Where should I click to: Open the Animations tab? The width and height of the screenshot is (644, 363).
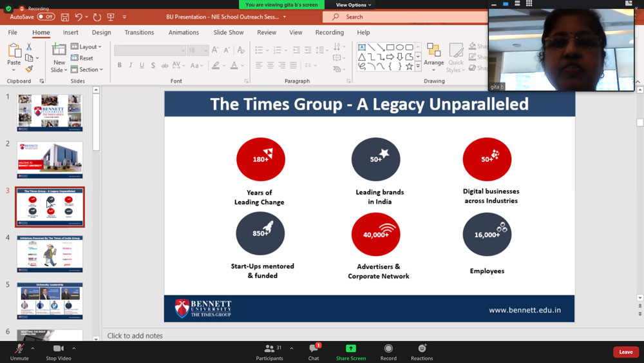pos(184,32)
